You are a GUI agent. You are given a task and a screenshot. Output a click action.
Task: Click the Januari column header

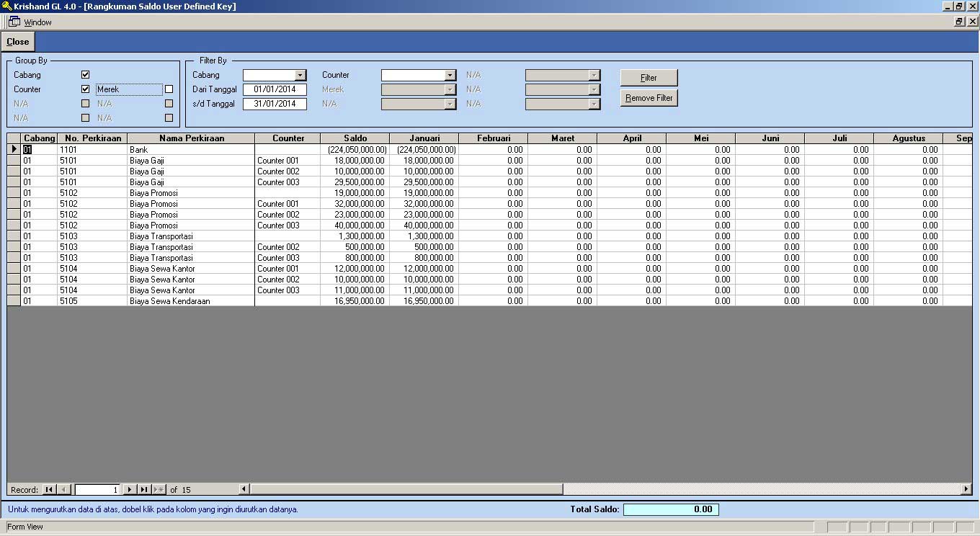[424, 138]
